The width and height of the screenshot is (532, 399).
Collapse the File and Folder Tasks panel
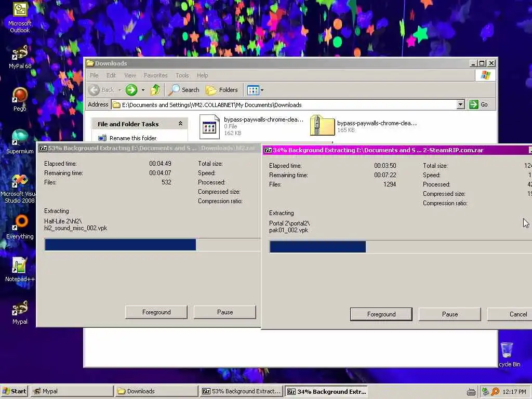tap(180, 124)
